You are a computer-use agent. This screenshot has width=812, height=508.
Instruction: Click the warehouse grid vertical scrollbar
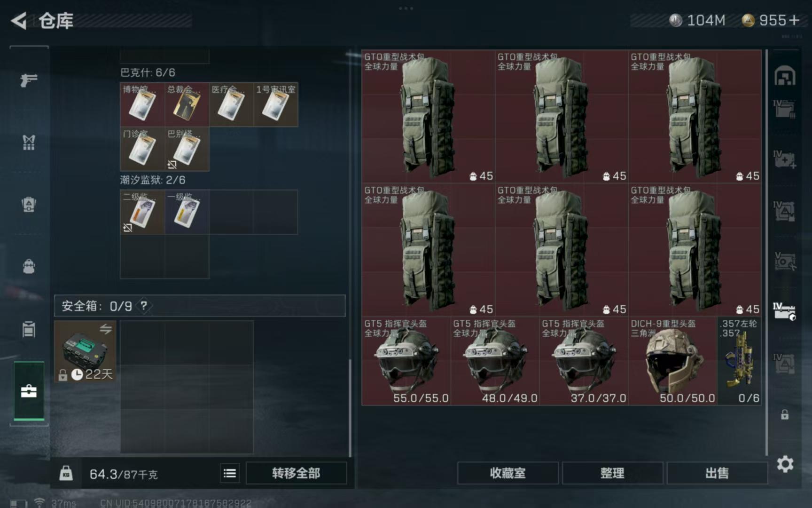tap(766, 253)
